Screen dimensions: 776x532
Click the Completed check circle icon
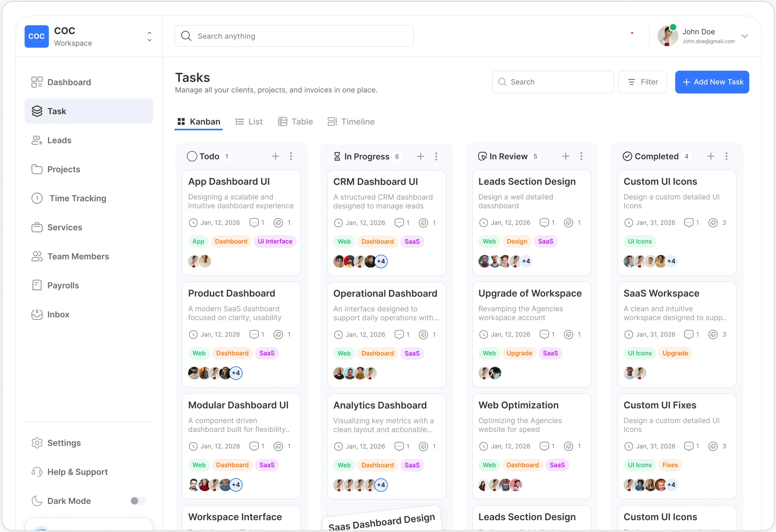click(x=627, y=156)
